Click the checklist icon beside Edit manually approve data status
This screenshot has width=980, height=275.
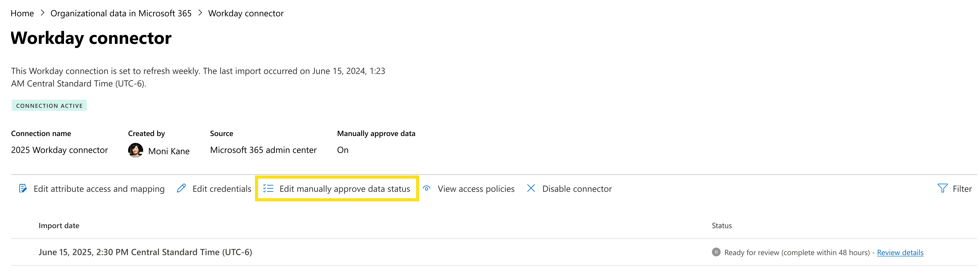pos(268,188)
